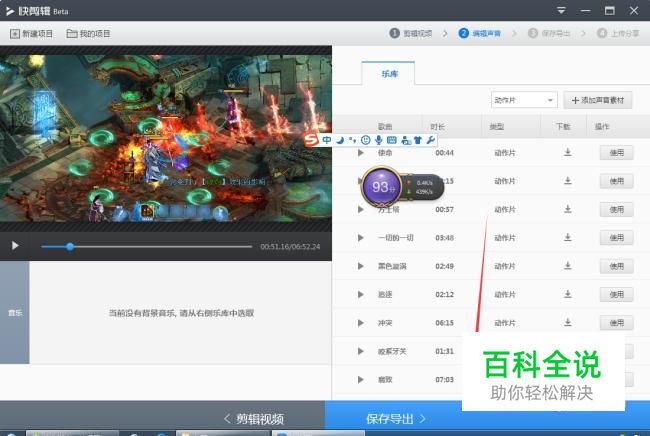This screenshot has height=436, width=650.
Task: Open the Sogou skin shirt icon
Action: coord(418,140)
